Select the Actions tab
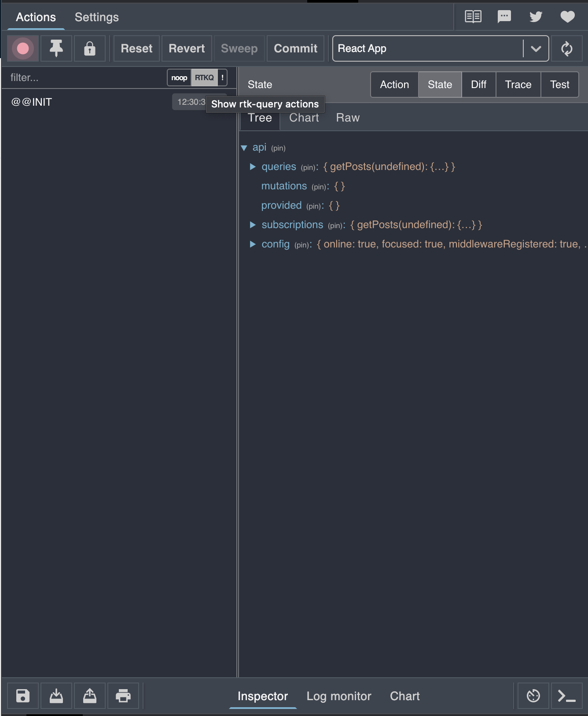Image resolution: width=588 pixels, height=716 pixels. point(36,17)
